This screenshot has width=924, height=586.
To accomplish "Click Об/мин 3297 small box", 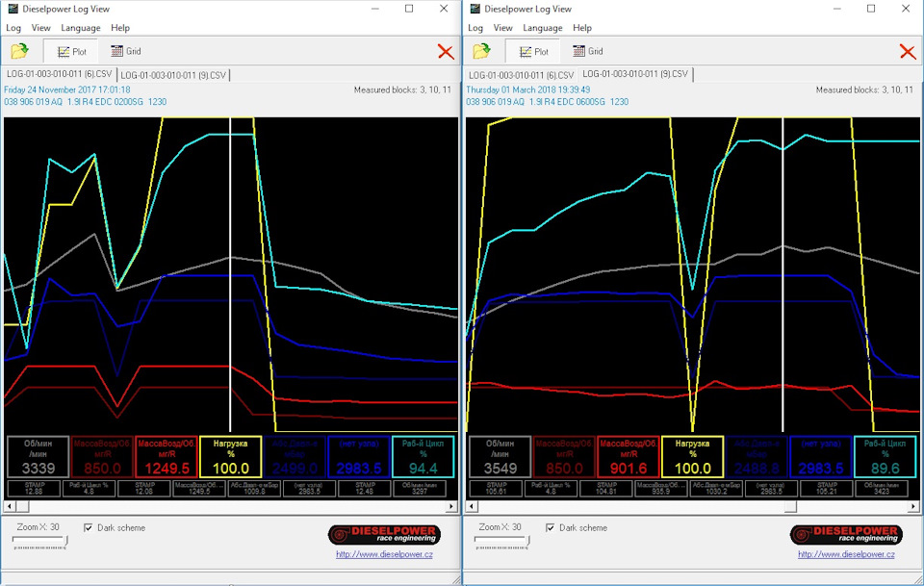I will 420,488.
